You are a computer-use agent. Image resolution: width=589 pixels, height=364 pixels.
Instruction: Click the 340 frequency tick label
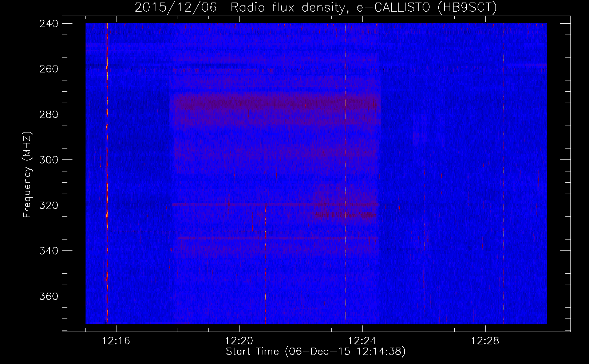point(49,251)
